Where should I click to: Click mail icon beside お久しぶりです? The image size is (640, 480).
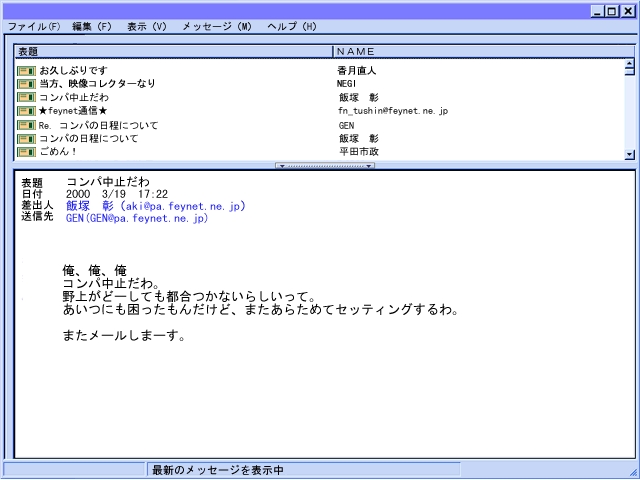(x=27, y=71)
